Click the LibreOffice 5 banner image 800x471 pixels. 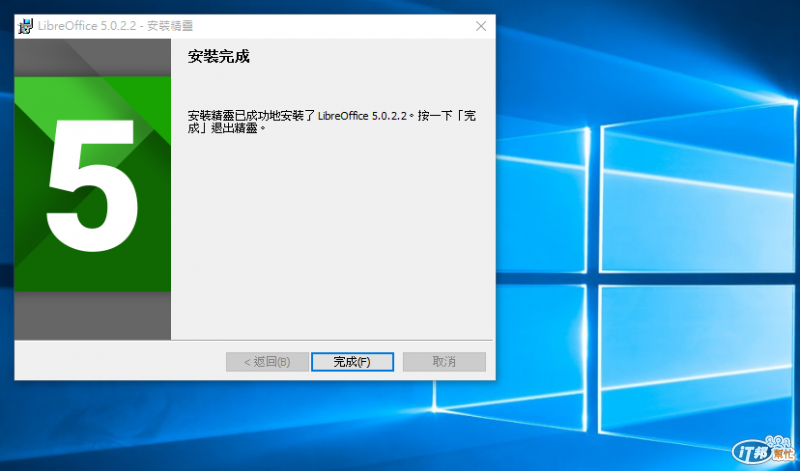93,189
